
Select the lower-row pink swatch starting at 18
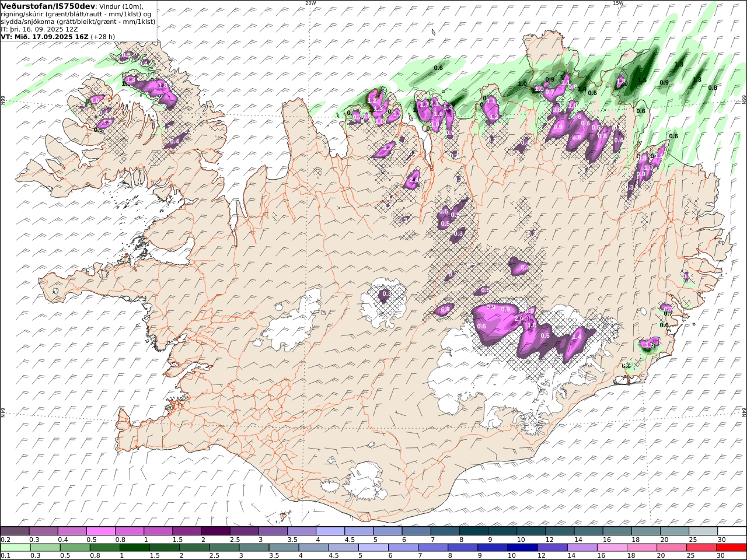(x=641, y=548)
